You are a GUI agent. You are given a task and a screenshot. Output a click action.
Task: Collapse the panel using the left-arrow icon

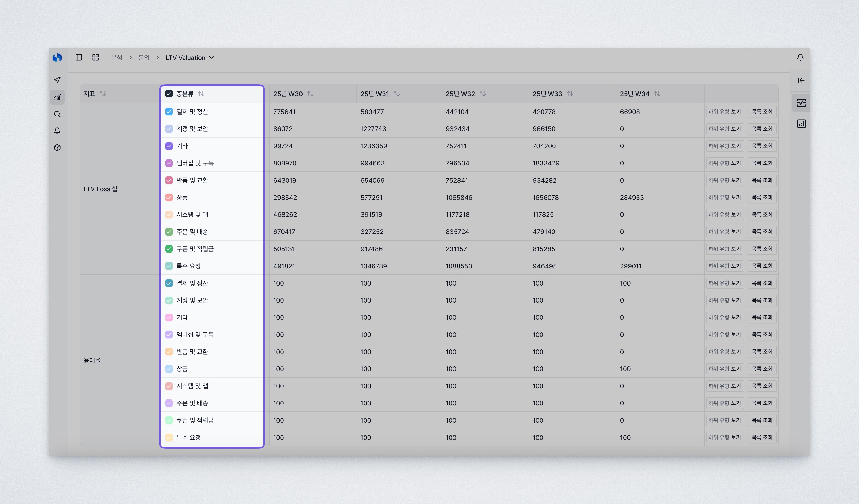click(801, 80)
